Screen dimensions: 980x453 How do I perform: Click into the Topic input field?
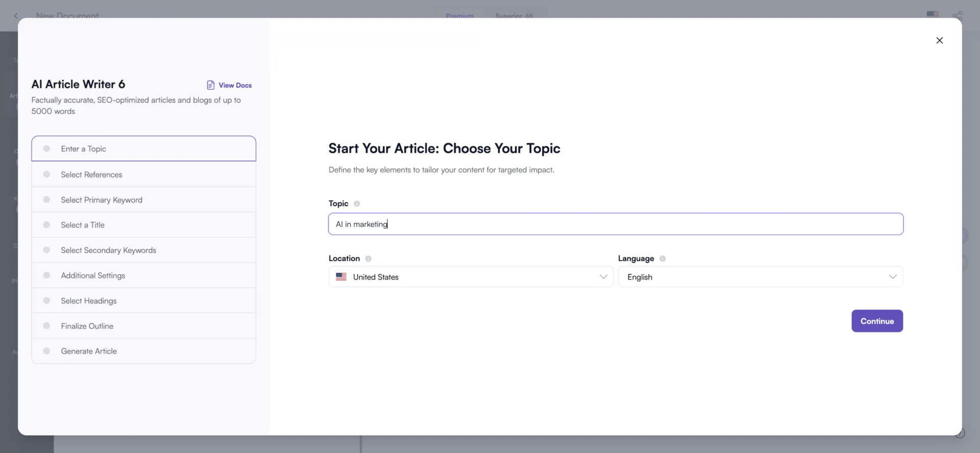pos(616,224)
